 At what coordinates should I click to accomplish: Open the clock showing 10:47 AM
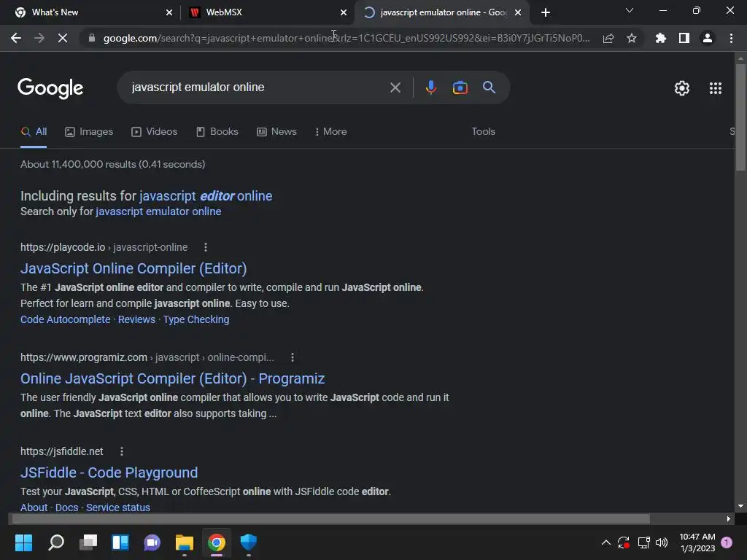(697, 542)
